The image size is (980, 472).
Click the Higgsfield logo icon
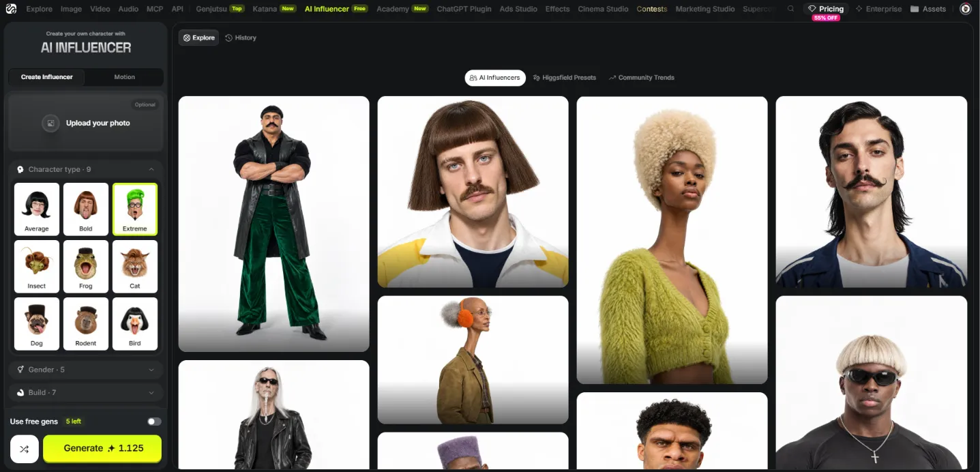tap(12, 9)
